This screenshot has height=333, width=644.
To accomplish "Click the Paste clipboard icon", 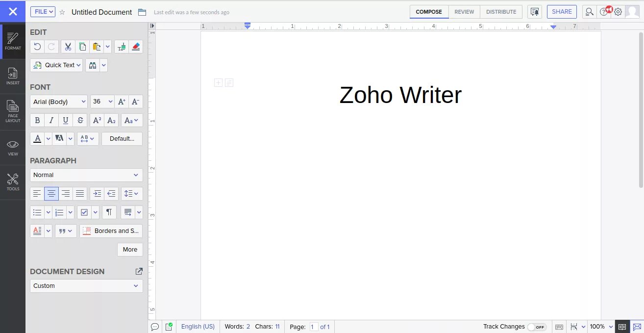I will tap(97, 47).
